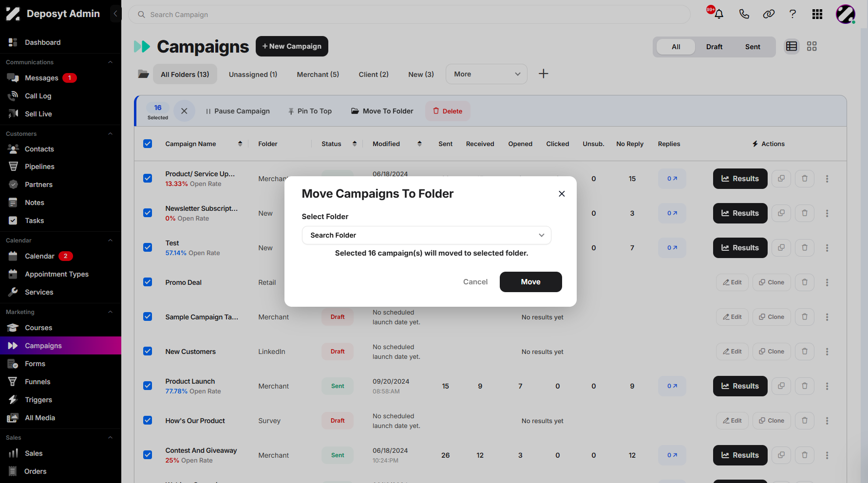Select the Draft filter tab
Screen dimensions: 868x483
point(714,47)
